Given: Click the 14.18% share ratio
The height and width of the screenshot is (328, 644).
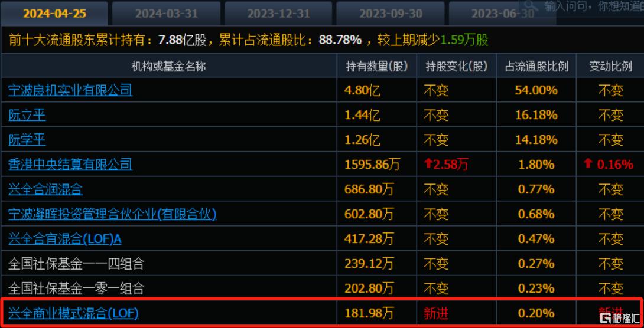Looking at the screenshot, I should pos(536,140).
